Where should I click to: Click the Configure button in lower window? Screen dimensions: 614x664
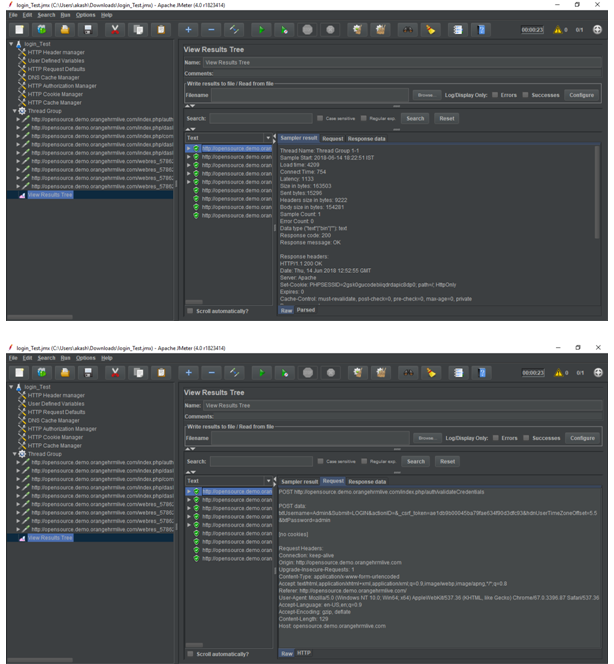pos(582,438)
